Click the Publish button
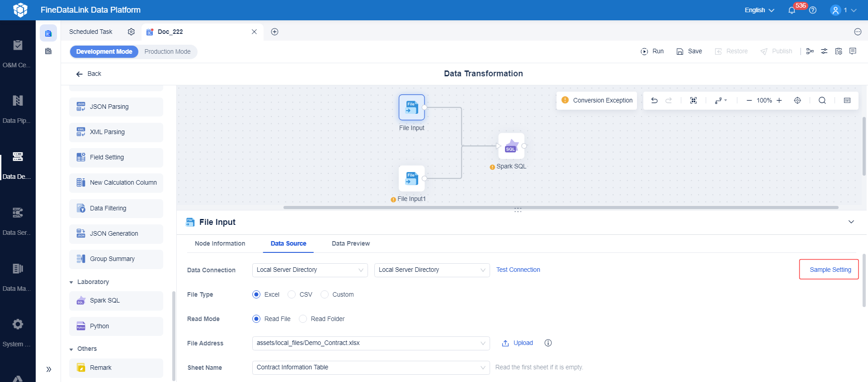This screenshot has width=868, height=382. 776,51
